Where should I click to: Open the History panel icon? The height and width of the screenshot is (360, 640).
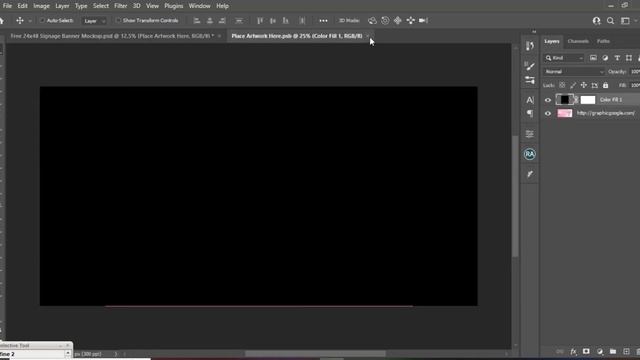(x=530, y=46)
